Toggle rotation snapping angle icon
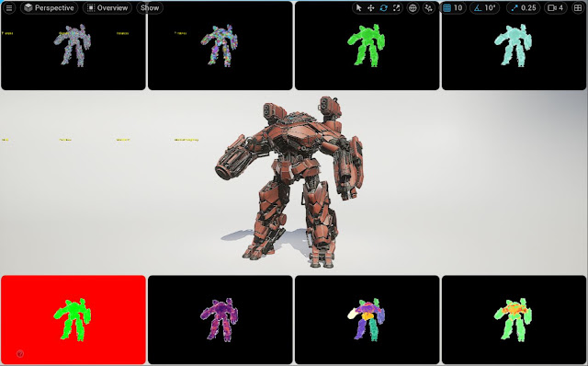 tap(478, 8)
